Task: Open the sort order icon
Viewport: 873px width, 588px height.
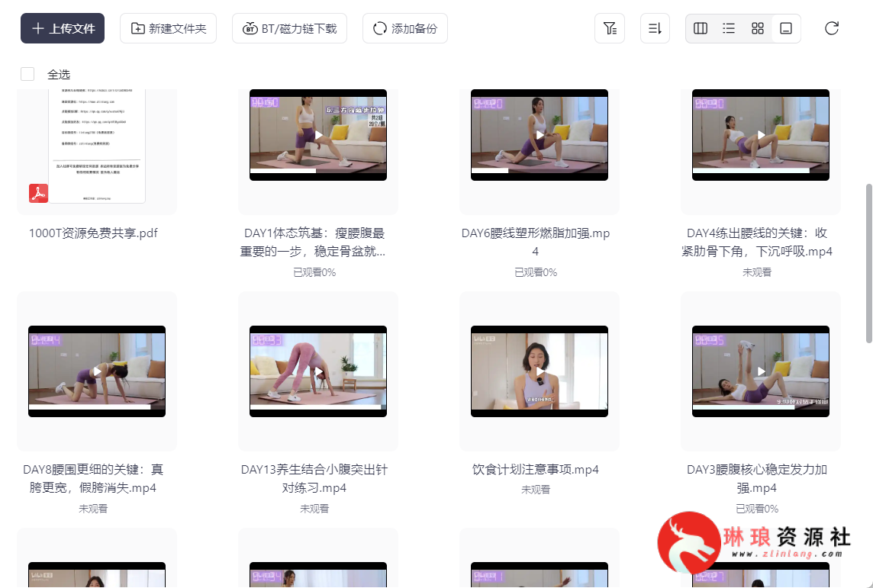Action: (x=656, y=28)
